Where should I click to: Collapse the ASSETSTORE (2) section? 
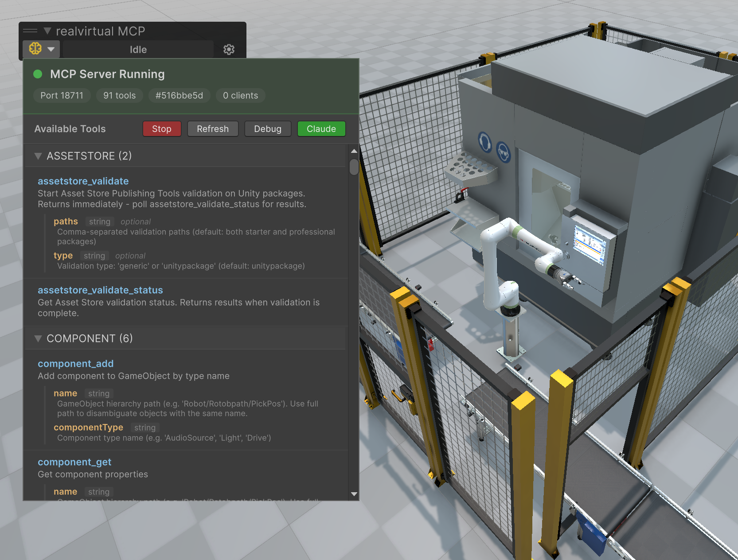tap(38, 156)
